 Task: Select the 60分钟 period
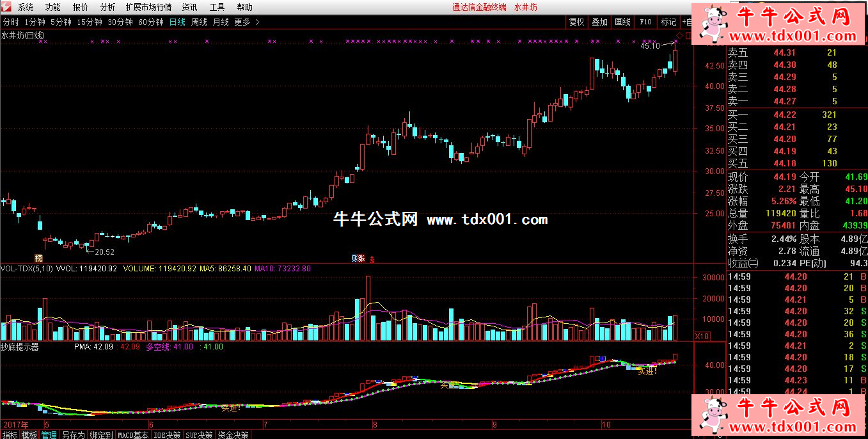click(151, 22)
